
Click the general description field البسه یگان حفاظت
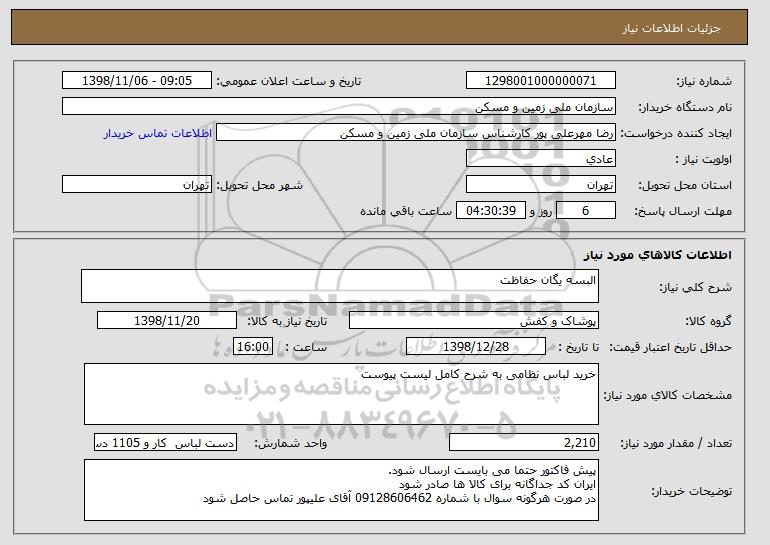[x=340, y=286]
